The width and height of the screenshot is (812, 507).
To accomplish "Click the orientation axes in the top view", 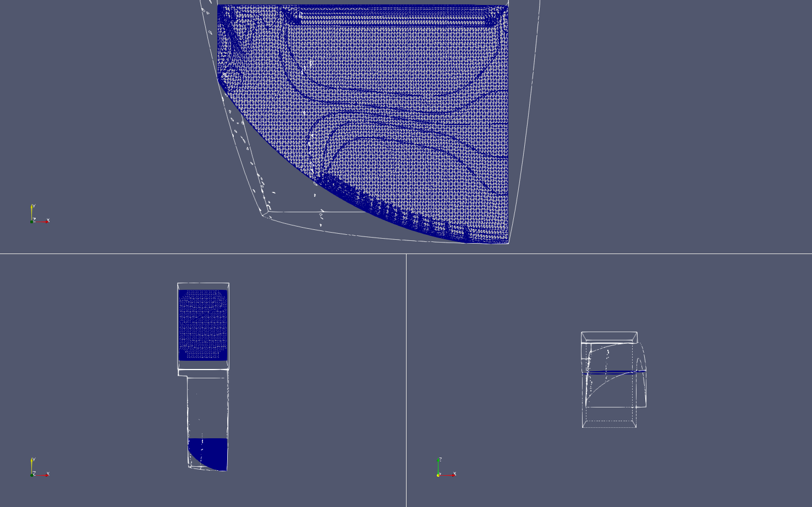I will pos(40,214).
